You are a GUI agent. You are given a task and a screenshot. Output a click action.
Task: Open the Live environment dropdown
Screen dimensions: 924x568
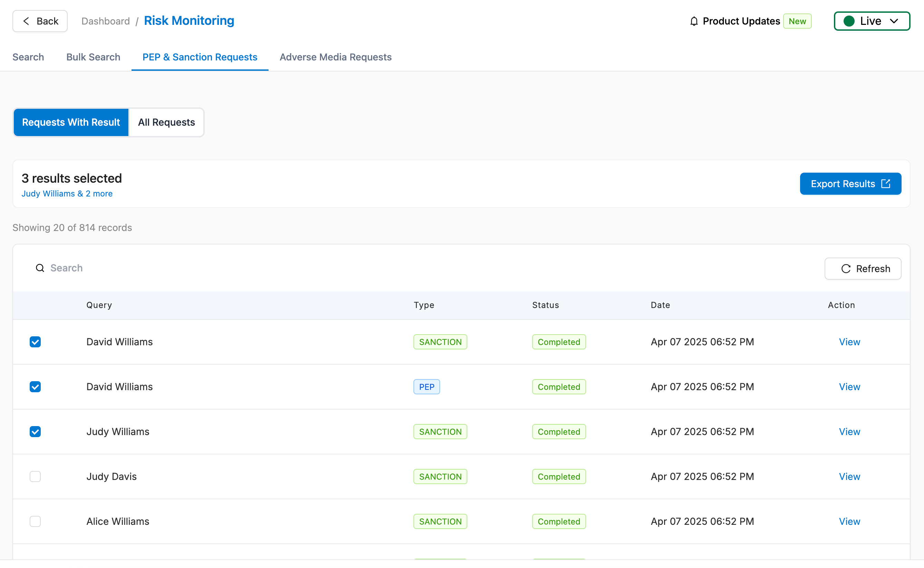872,21
